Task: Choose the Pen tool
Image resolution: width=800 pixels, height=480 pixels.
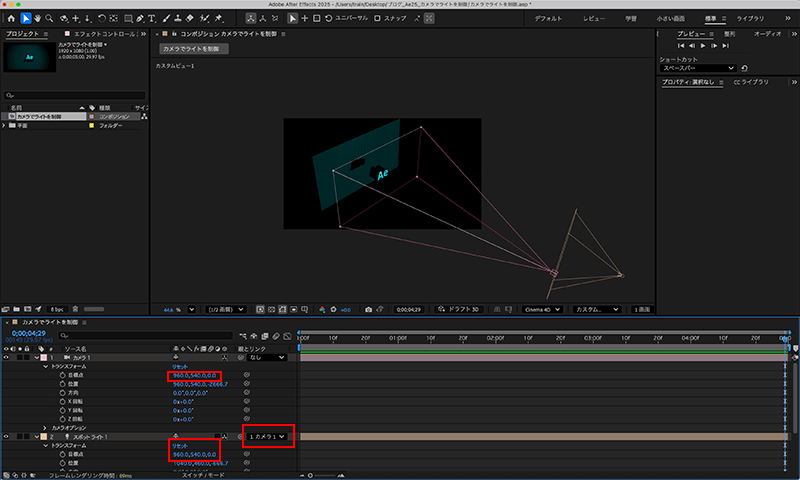Action: click(x=137, y=18)
